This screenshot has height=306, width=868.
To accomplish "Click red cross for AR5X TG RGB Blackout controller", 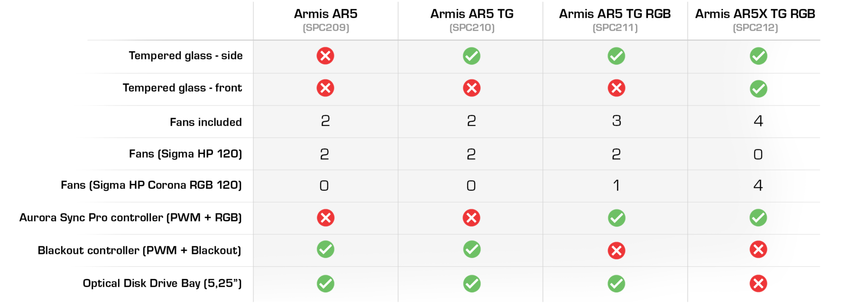I will pos(758,249).
